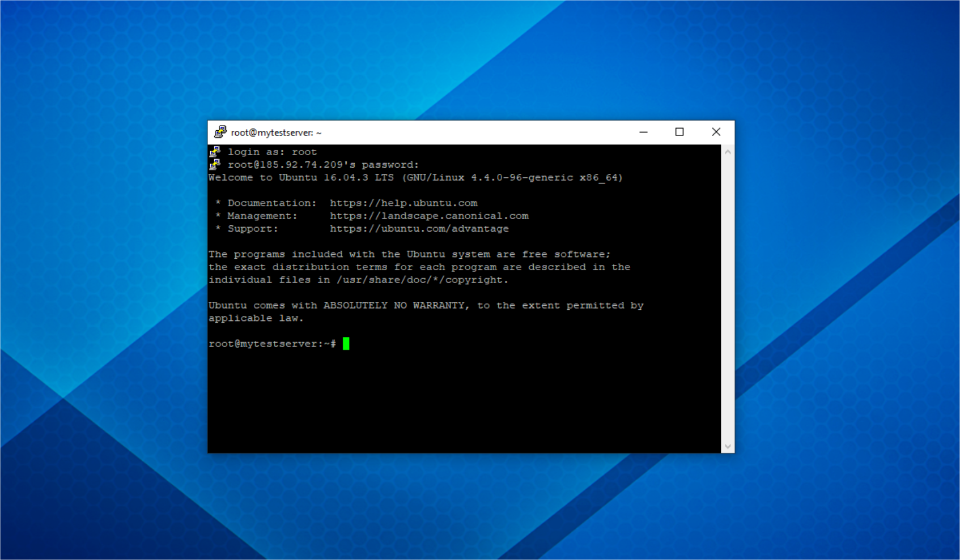The image size is (960, 560).
Task: Click the "Welcome to Ubuntu 16.04.3 LTS" line
Action: [301, 178]
